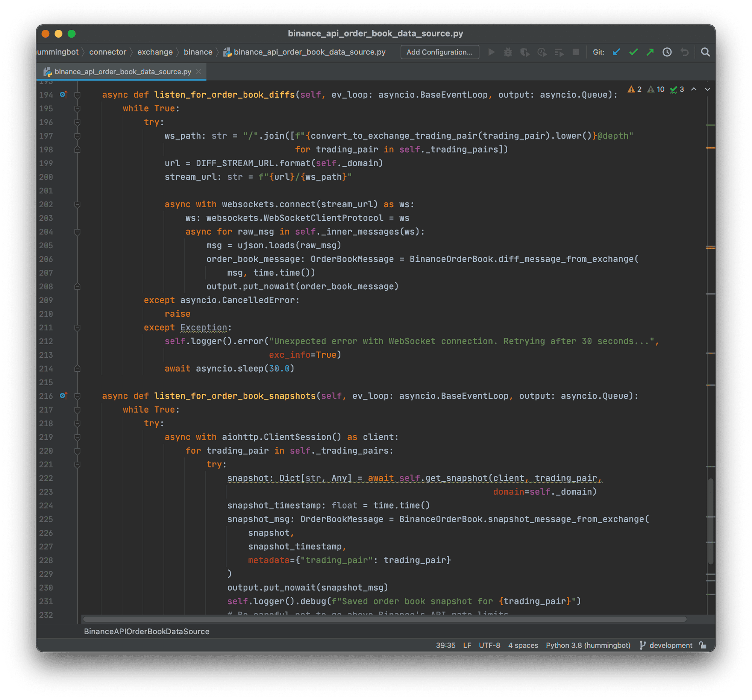This screenshot has height=700, width=752.
Task: Click macOS green fullscreen window button
Action: click(x=71, y=34)
